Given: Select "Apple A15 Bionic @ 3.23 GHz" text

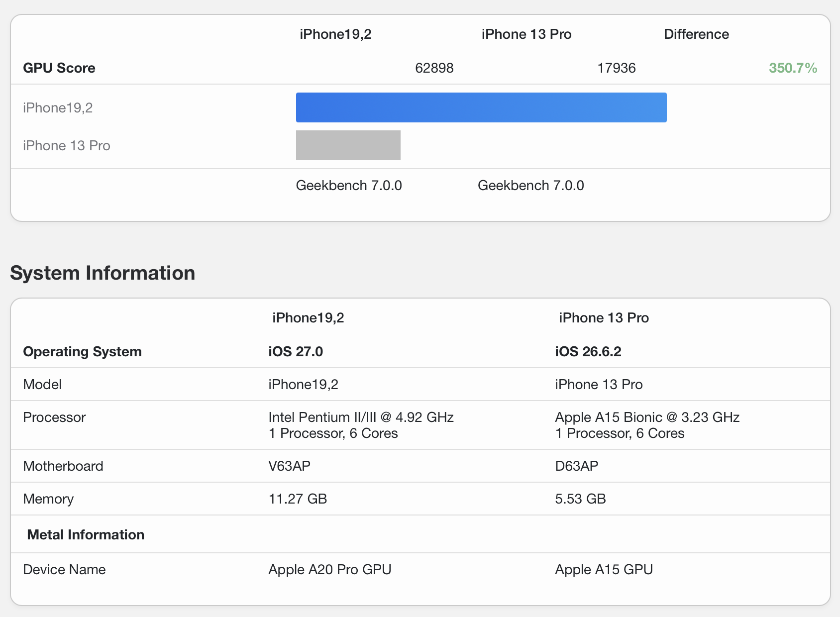Looking at the screenshot, I should 647,417.
